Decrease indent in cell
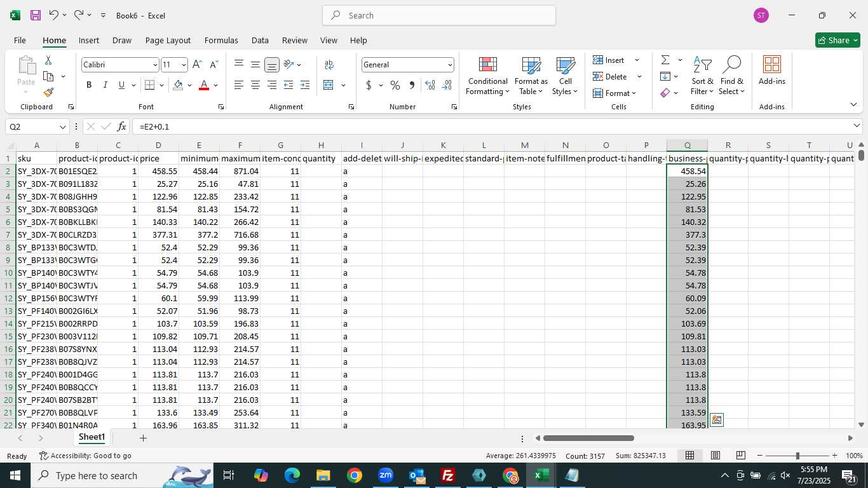The width and height of the screenshot is (868, 488). click(288, 85)
